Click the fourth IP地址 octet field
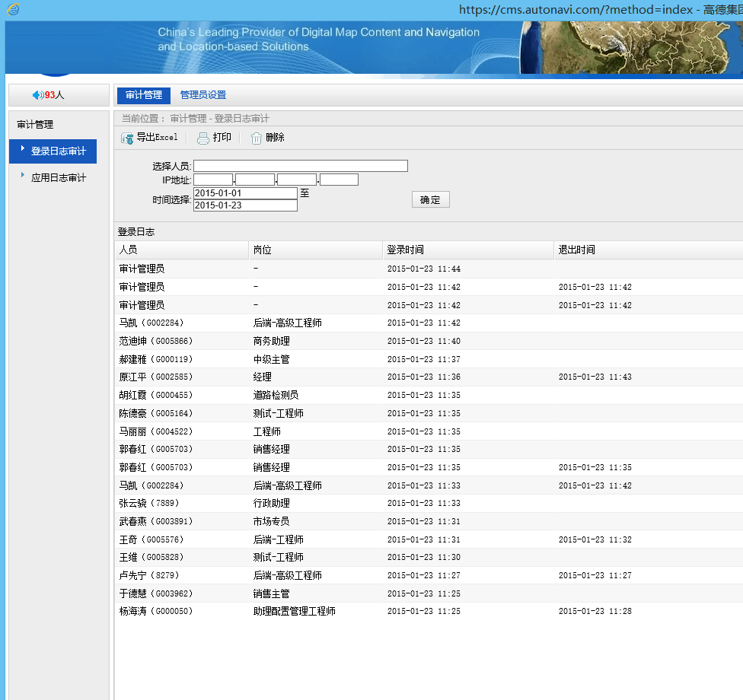 click(339, 180)
